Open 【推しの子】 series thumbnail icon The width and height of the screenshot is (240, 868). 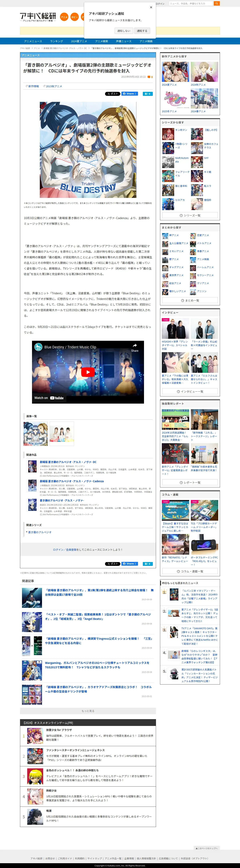[x=197, y=134]
